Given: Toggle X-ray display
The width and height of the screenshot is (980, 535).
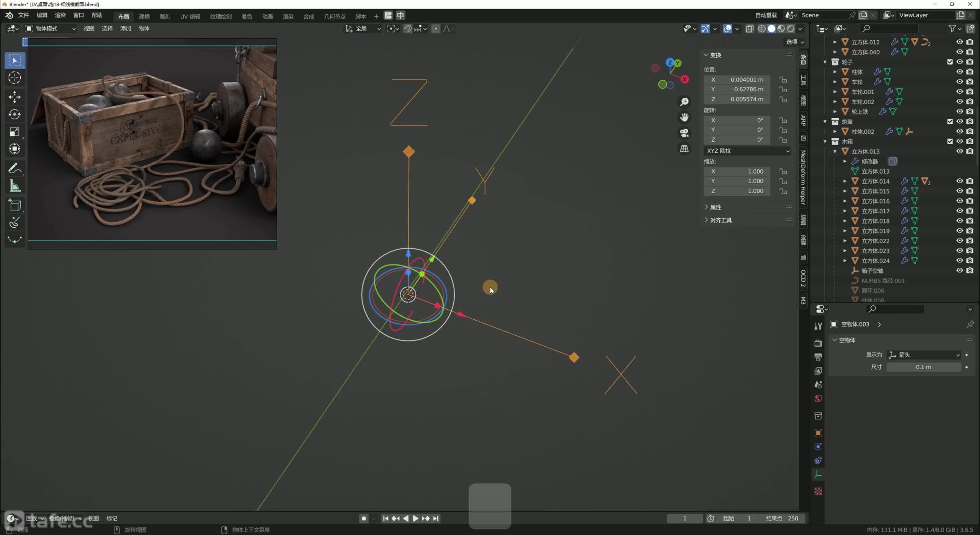Looking at the screenshot, I should click(x=749, y=29).
